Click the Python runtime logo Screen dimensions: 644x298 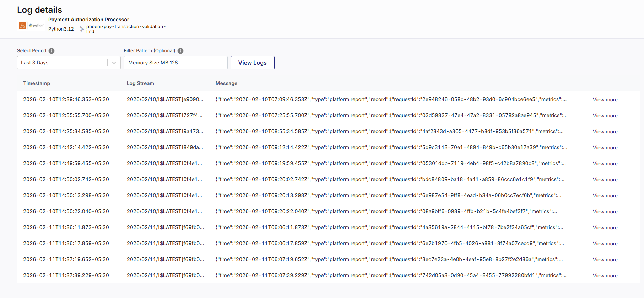coord(36,26)
